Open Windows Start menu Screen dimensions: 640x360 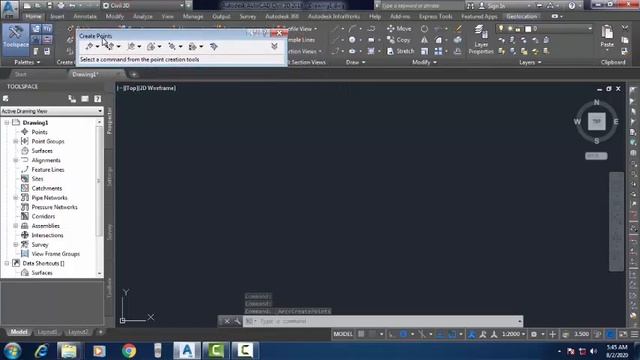click(x=12, y=351)
